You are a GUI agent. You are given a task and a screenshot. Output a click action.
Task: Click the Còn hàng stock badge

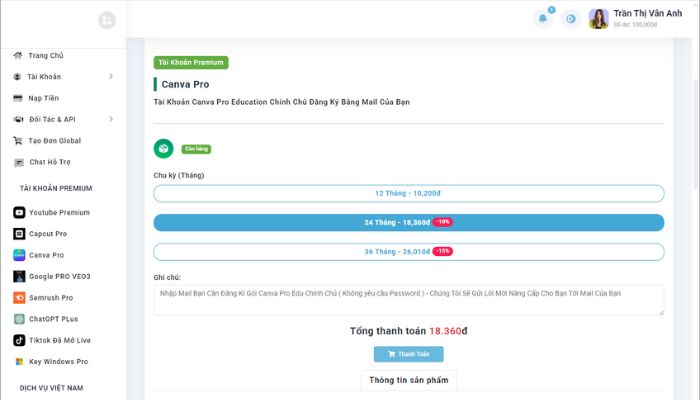[x=196, y=149]
